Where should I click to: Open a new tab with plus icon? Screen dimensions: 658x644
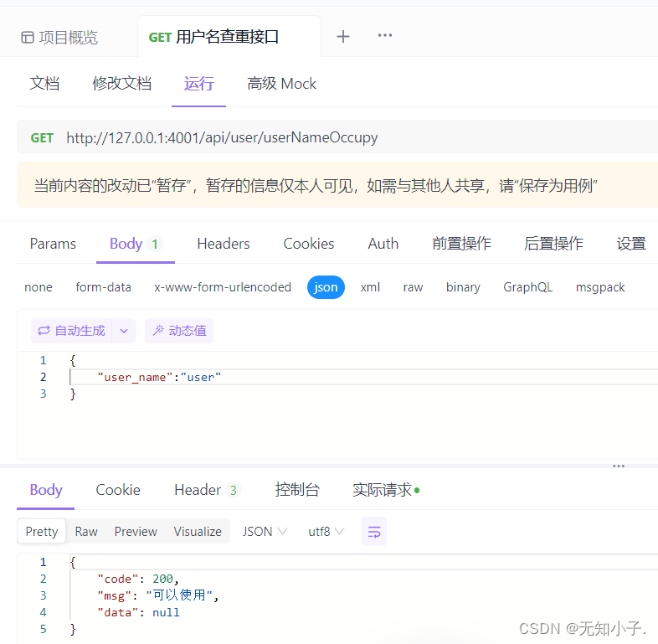pyautogui.click(x=343, y=37)
